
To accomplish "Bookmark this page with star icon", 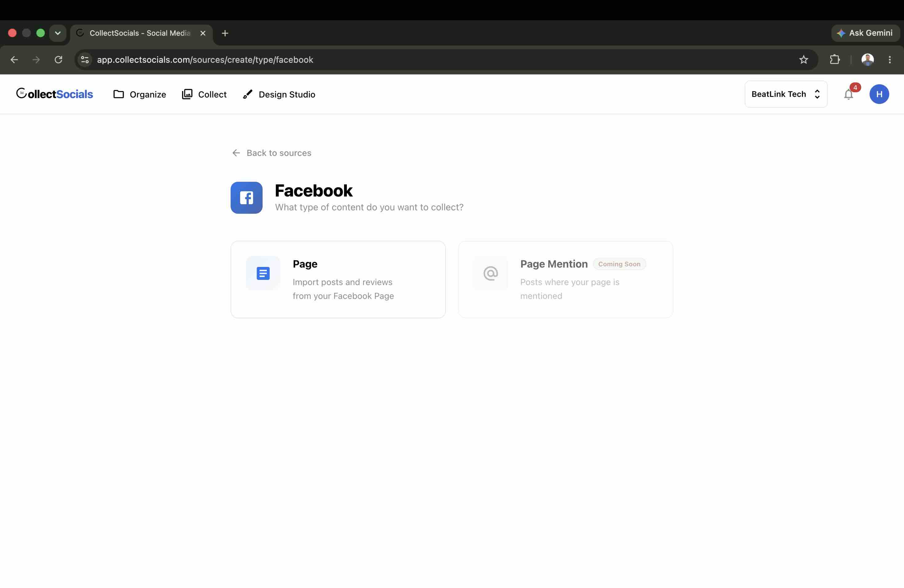I will [803, 60].
